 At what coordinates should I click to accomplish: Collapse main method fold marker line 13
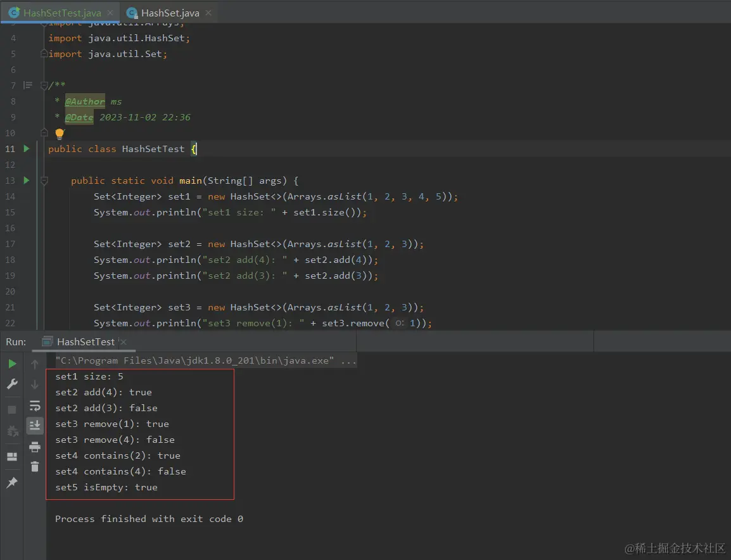44,181
